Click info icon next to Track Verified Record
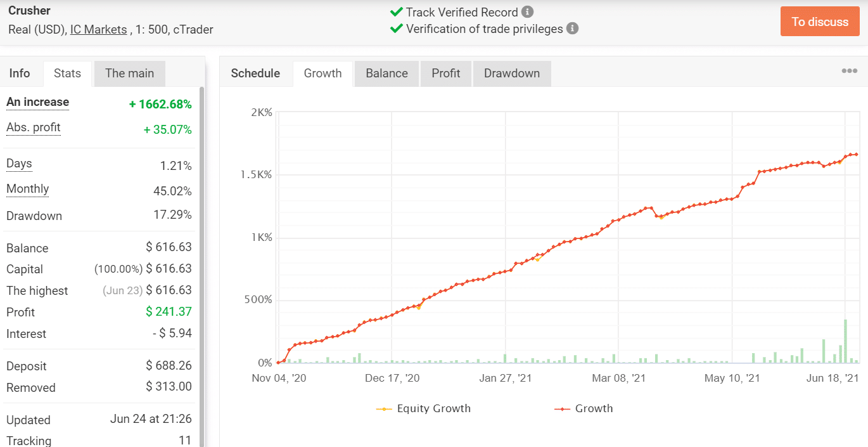 pos(527,12)
